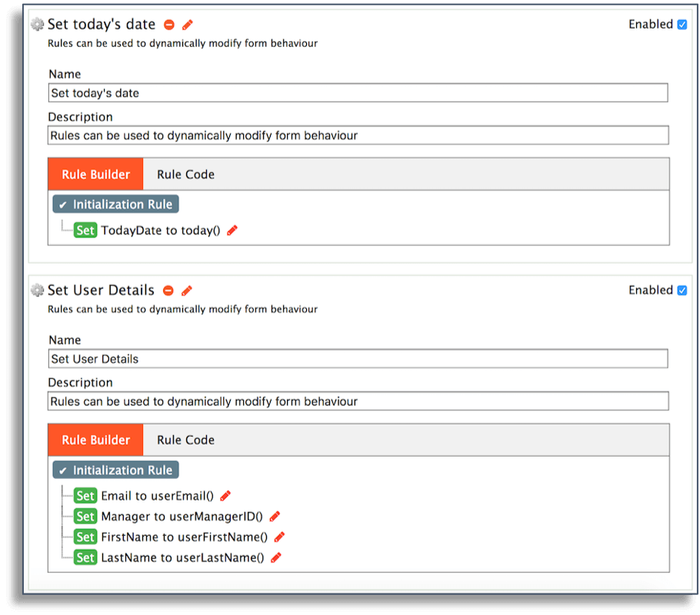
Task: Switch to the Rule Code tab
Action: (185, 174)
